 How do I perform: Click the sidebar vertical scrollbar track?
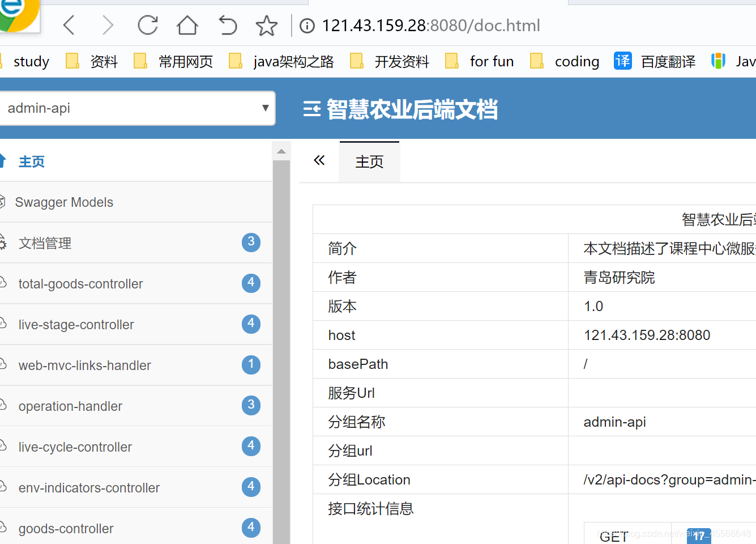(x=281, y=351)
